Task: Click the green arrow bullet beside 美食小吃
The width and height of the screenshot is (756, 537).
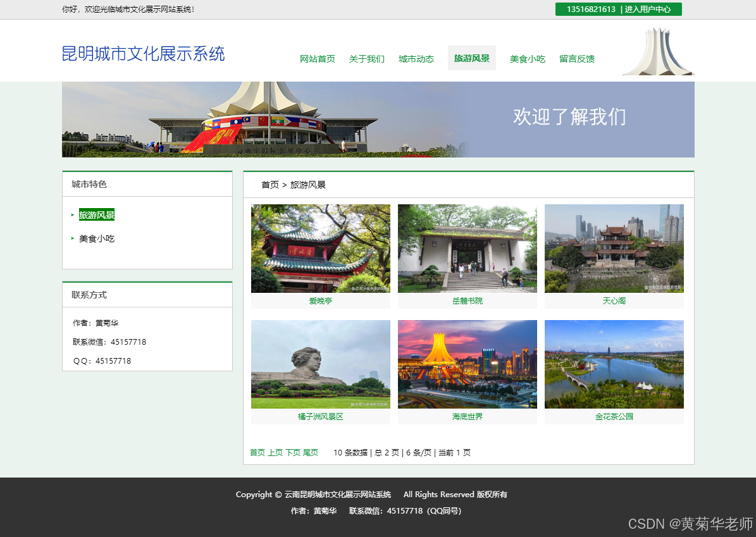Action: pos(72,238)
